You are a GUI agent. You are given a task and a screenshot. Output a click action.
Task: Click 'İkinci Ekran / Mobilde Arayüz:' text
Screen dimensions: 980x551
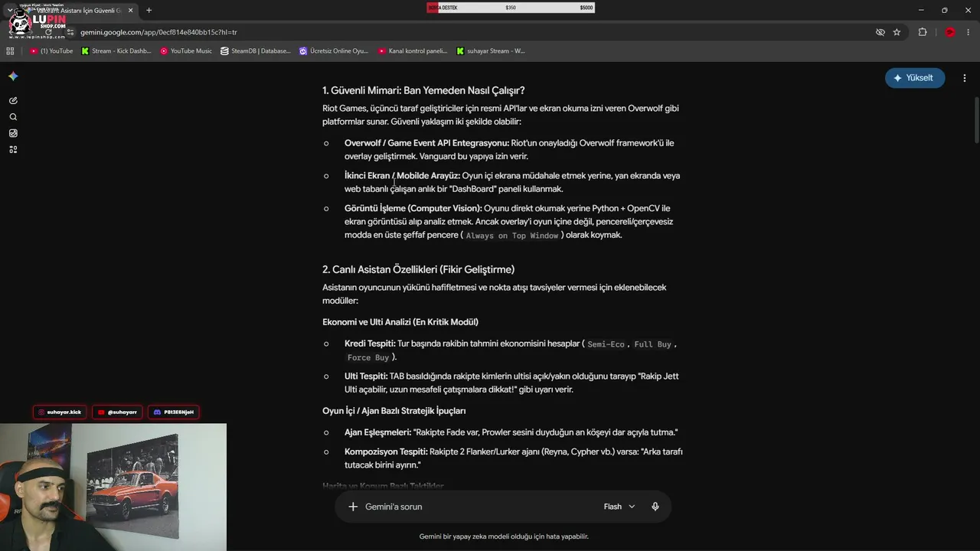pyautogui.click(x=402, y=176)
